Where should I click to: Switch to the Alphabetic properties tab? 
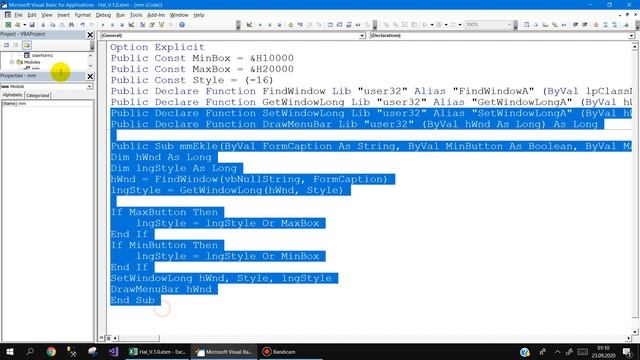click(x=13, y=95)
